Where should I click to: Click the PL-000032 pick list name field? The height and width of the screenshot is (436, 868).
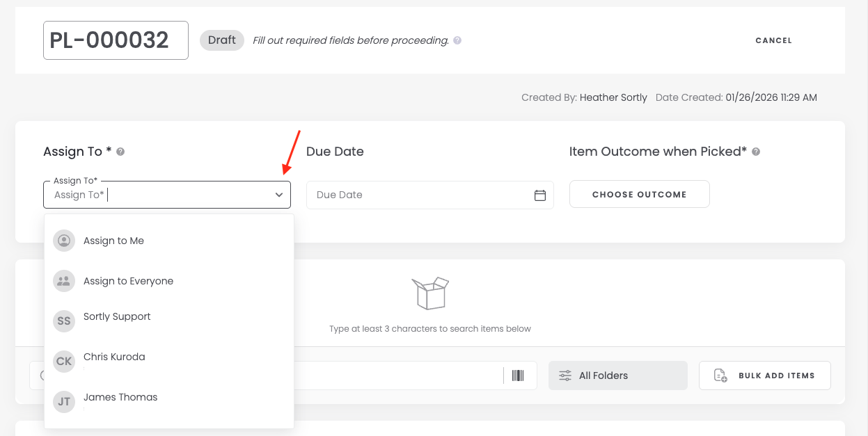tap(116, 40)
